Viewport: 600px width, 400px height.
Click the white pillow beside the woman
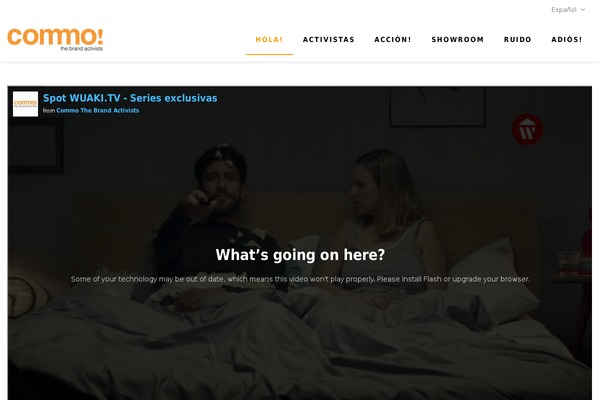(x=494, y=281)
